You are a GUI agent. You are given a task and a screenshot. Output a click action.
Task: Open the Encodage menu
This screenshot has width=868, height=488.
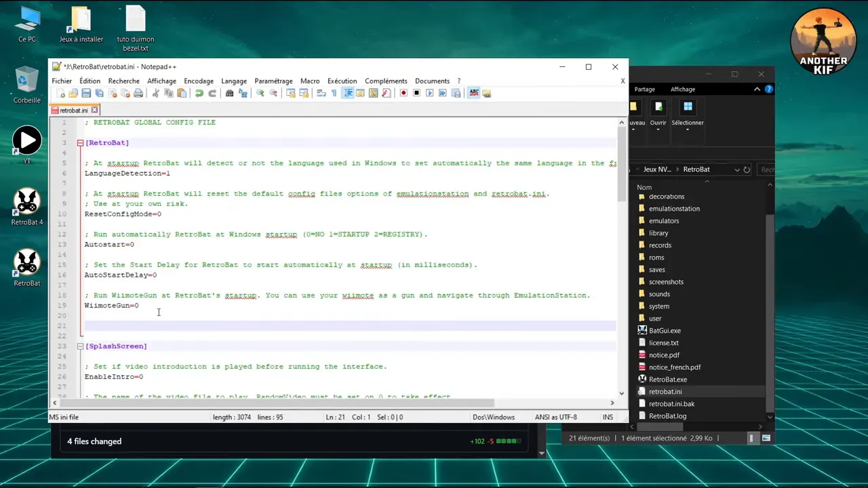click(x=199, y=81)
